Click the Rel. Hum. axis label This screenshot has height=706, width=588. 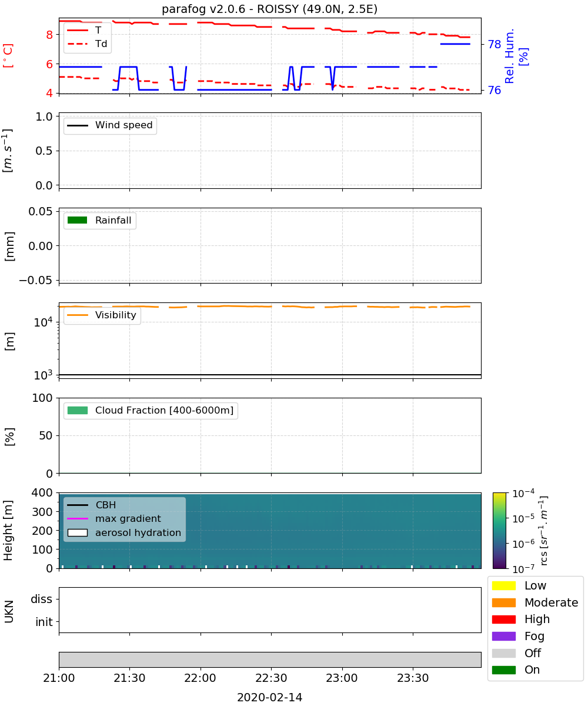(517, 56)
